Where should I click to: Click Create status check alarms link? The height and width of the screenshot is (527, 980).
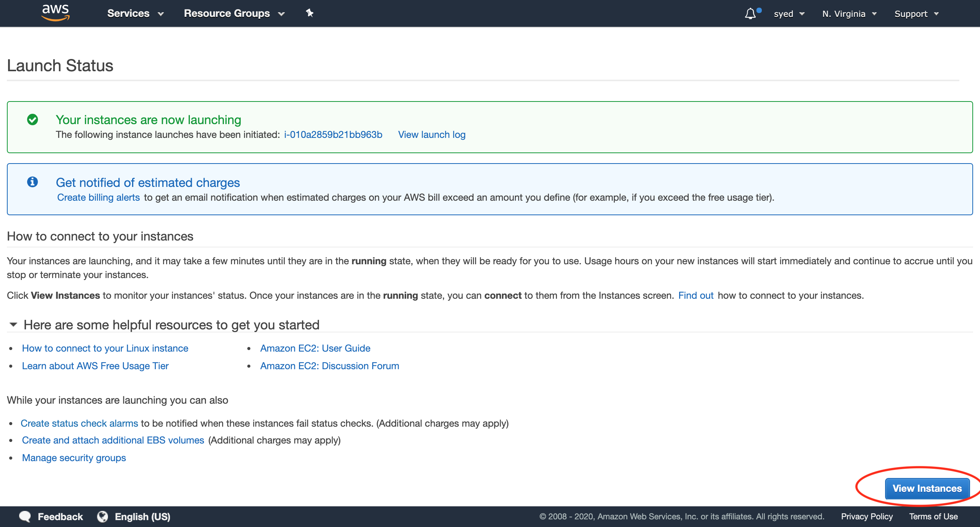point(79,423)
